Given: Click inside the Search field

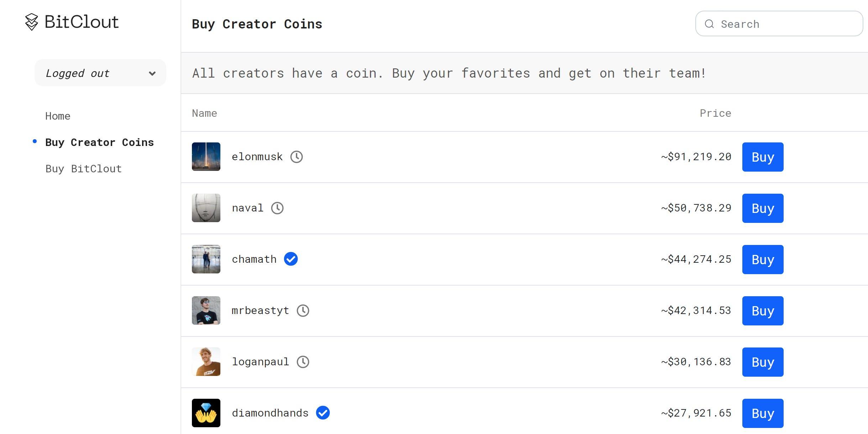Looking at the screenshot, I should [x=776, y=24].
